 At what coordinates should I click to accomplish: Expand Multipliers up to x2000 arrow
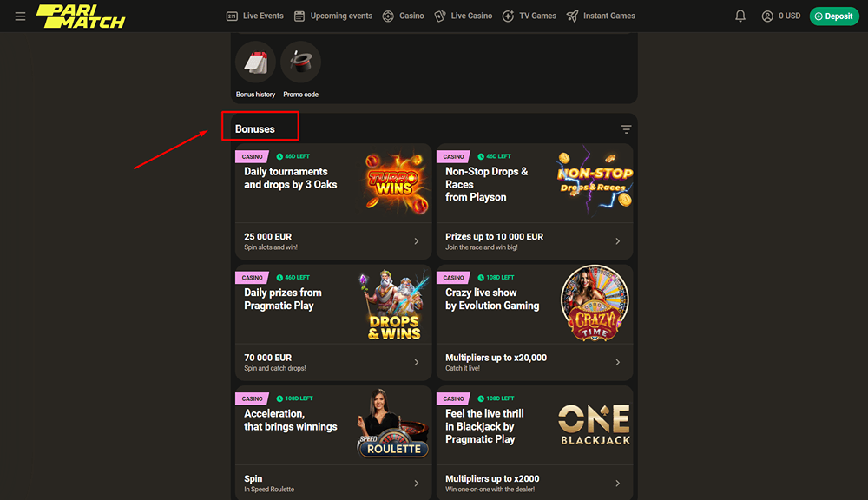point(618,484)
